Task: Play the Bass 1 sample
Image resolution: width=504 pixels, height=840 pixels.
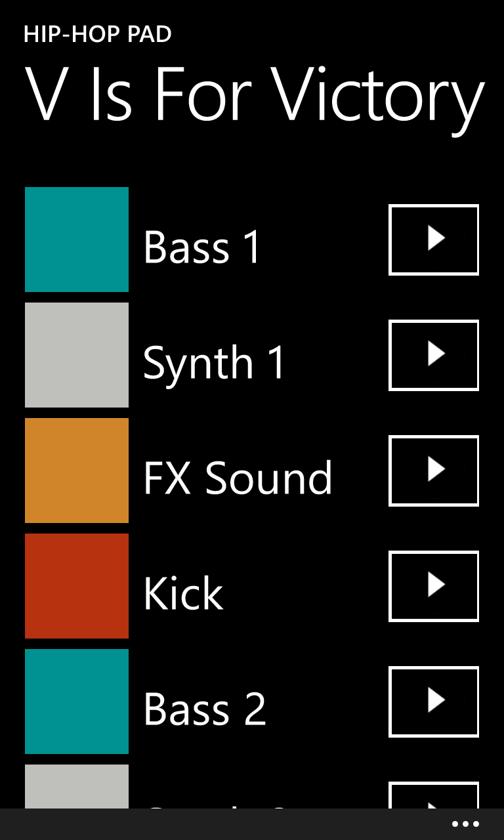Action: pyautogui.click(x=434, y=240)
